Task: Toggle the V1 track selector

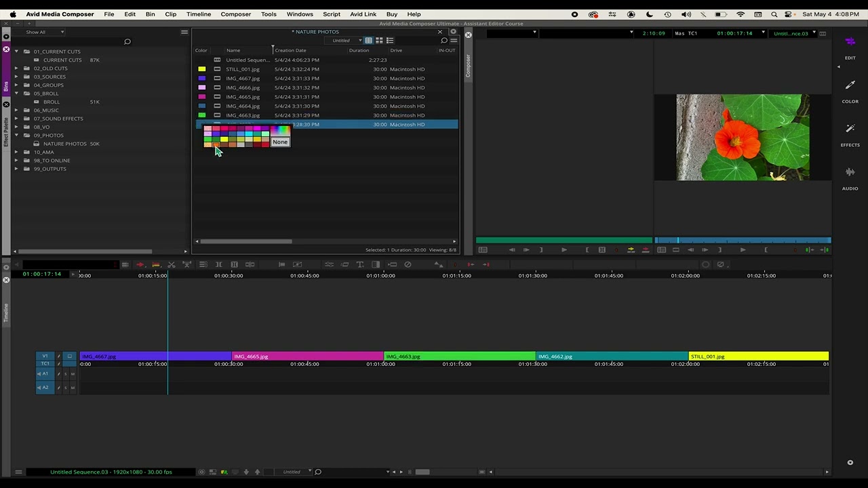Action: click(45, 356)
